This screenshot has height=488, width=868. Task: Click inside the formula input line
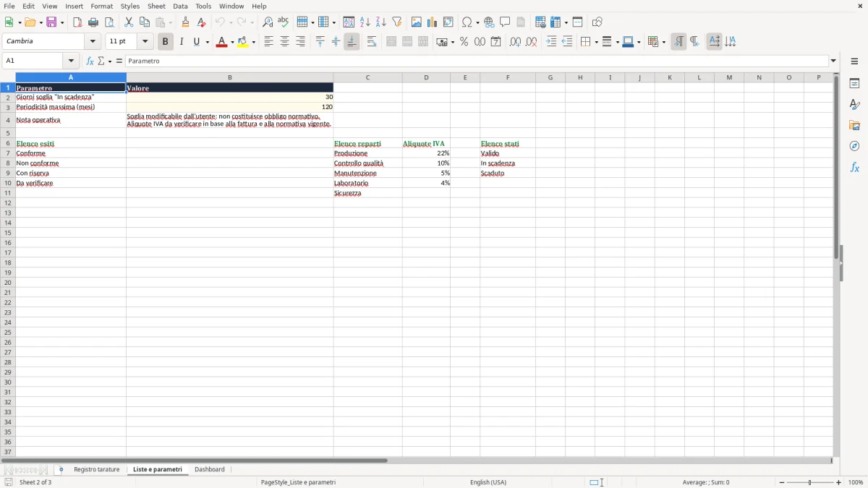click(477, 61)
